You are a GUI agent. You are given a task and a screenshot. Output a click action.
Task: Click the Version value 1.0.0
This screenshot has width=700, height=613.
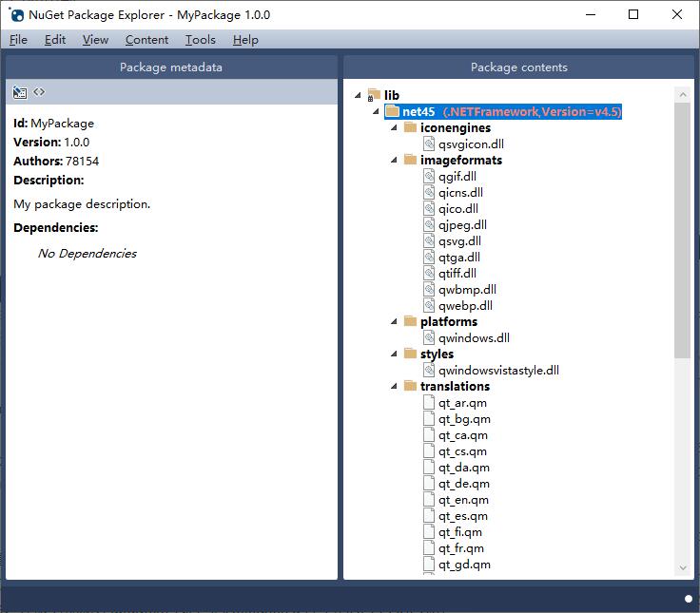pos(77,142)
